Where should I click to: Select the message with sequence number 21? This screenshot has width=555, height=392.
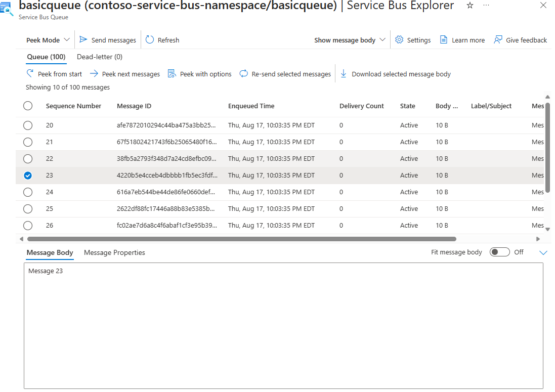point(28,142)
